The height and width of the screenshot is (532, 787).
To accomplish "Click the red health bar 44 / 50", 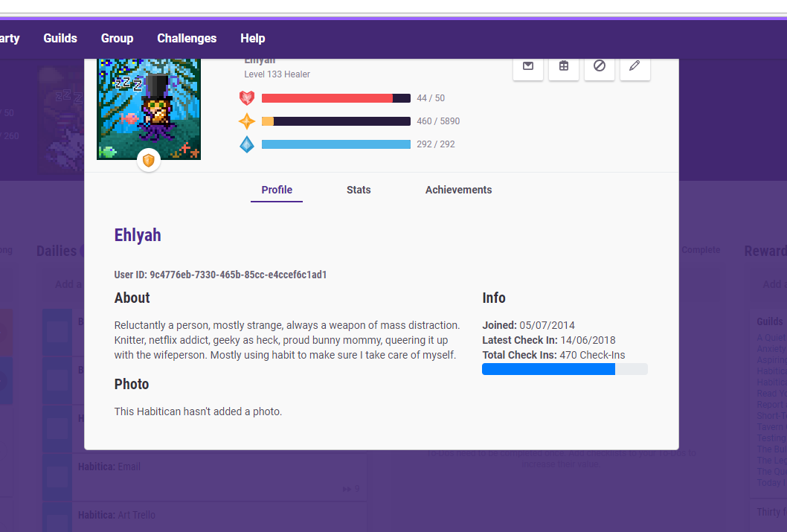I will pyautogui.click(x=335, y=98).
